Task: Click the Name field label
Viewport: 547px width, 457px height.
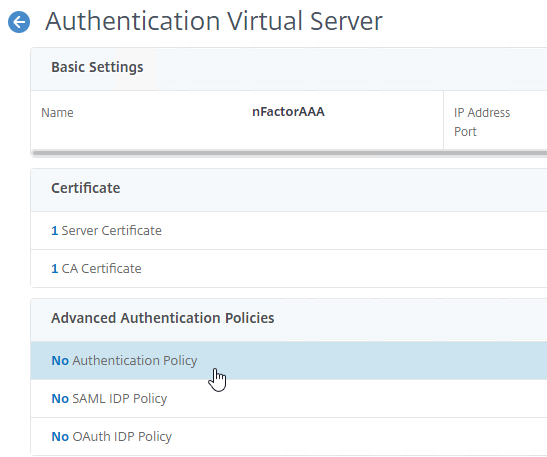Action: coord(57,113)
